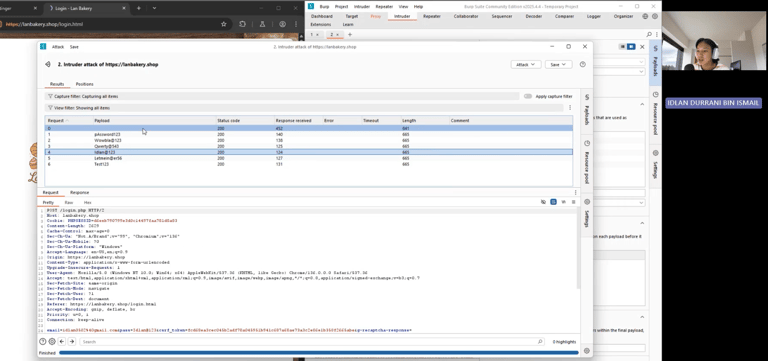Focus the Search field below request

pos(312,341)
